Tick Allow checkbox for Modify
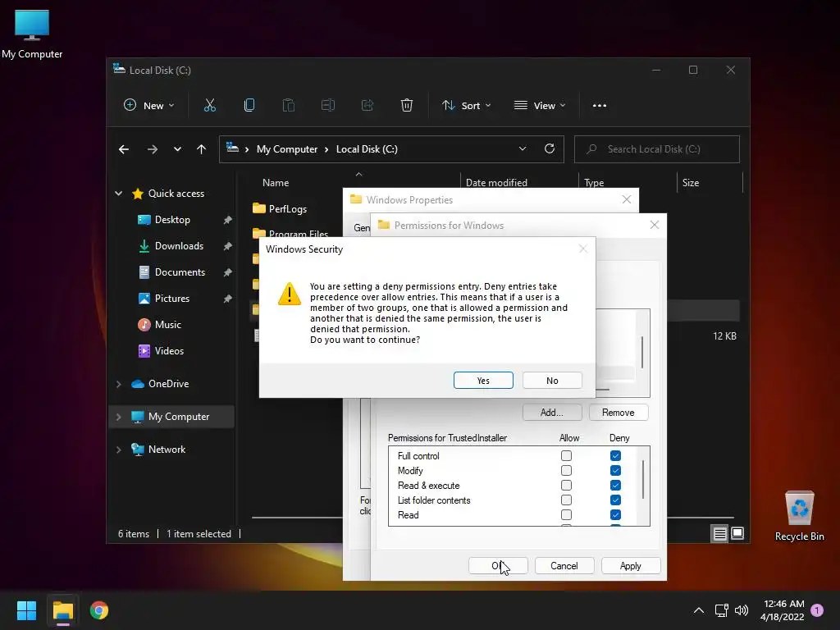This screenshot has width=840, height=630. 566,470
